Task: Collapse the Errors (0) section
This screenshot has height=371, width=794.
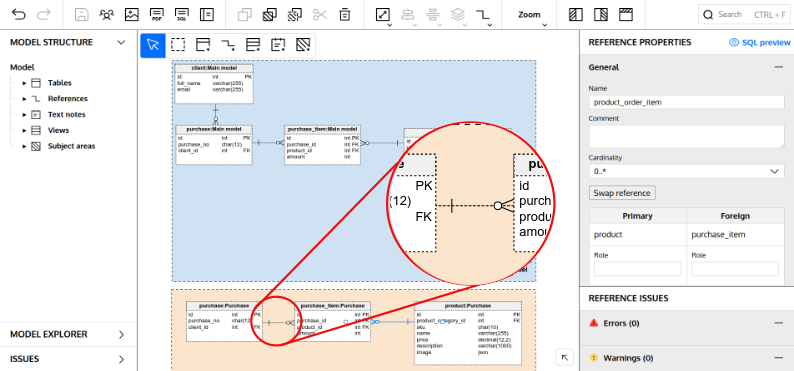Action: [778, 323]
